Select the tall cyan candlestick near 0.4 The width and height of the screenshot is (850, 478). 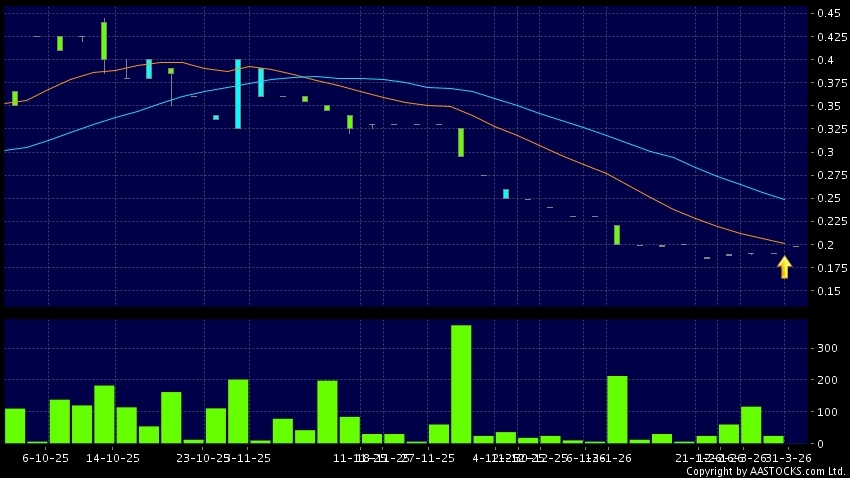(238, 94)
